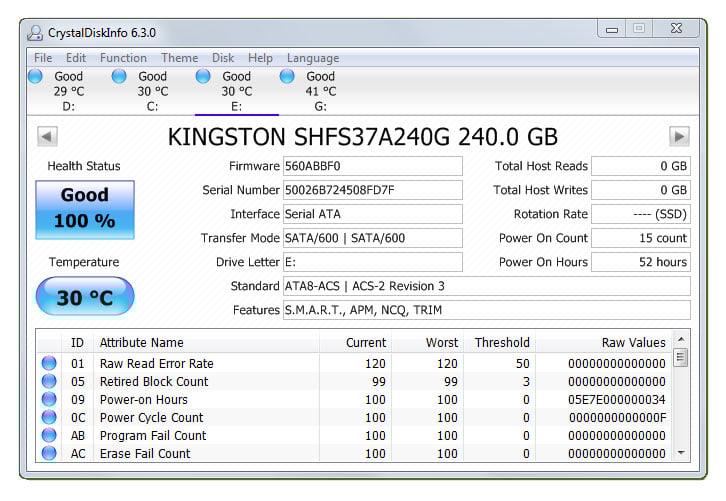Click raw value 0000000000000F

coord(618,418)
